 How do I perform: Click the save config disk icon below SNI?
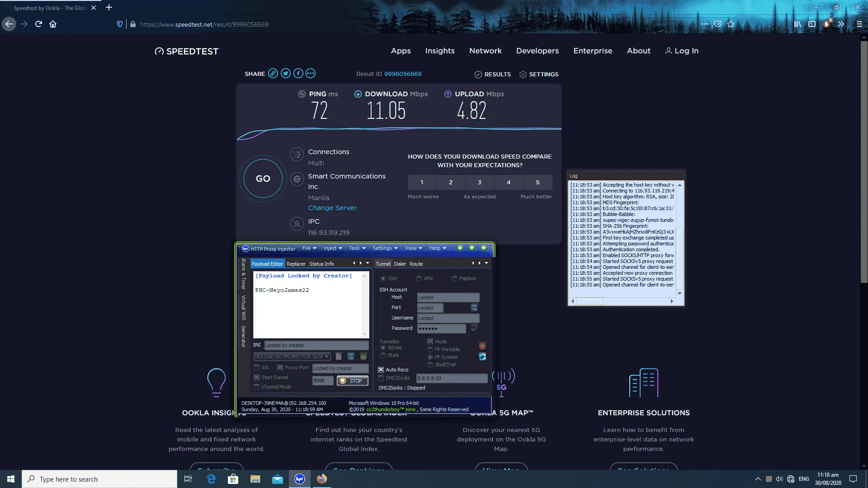pos(351,357)
